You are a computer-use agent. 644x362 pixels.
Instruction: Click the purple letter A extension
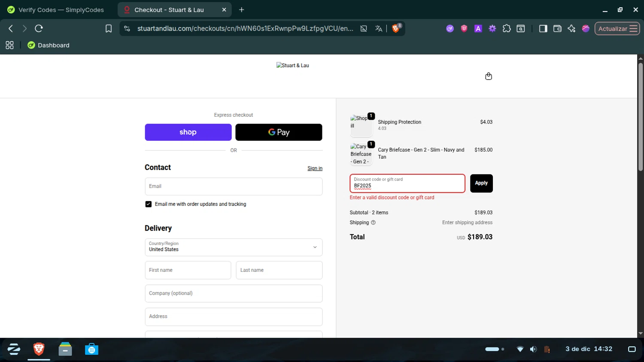pos(478,28)
